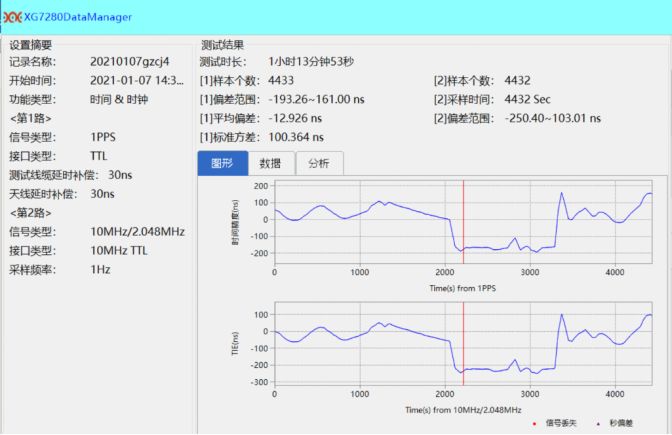
Task: Click the red 信号丢失 legend marker
Action: (535, 423)
